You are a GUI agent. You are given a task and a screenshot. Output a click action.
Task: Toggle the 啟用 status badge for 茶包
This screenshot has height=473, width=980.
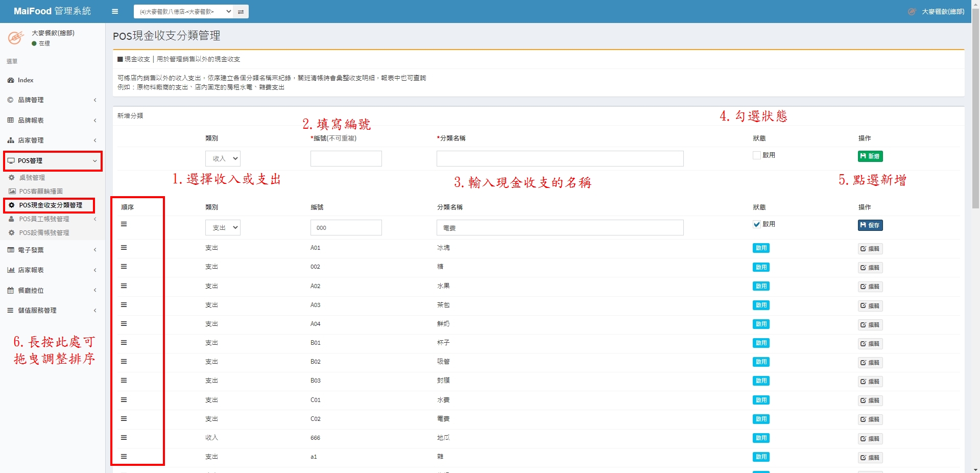click(761, 305)
